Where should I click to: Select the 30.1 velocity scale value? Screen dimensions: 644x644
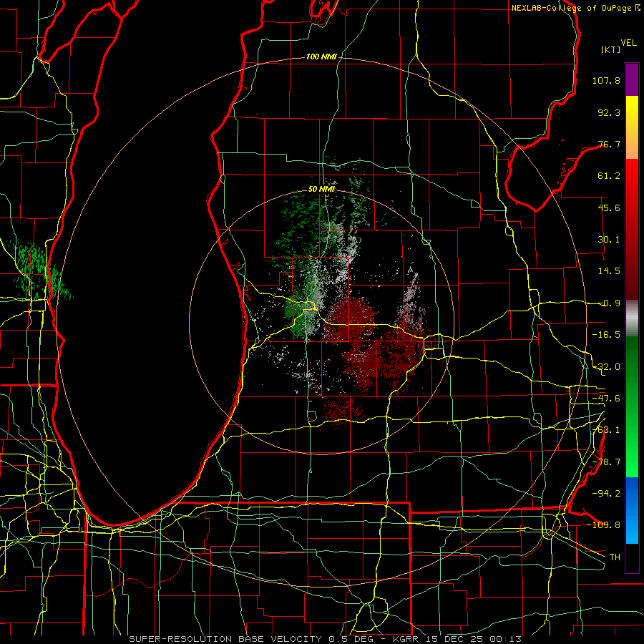coord(609,240)
